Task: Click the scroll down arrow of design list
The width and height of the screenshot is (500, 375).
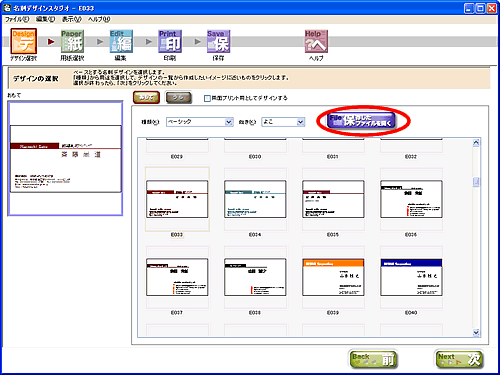Action: [476, 332]
